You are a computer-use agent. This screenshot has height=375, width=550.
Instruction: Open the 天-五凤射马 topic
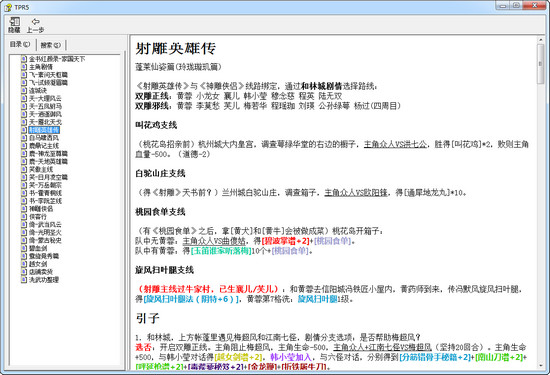pyautogui.click(x=45, y=106)
